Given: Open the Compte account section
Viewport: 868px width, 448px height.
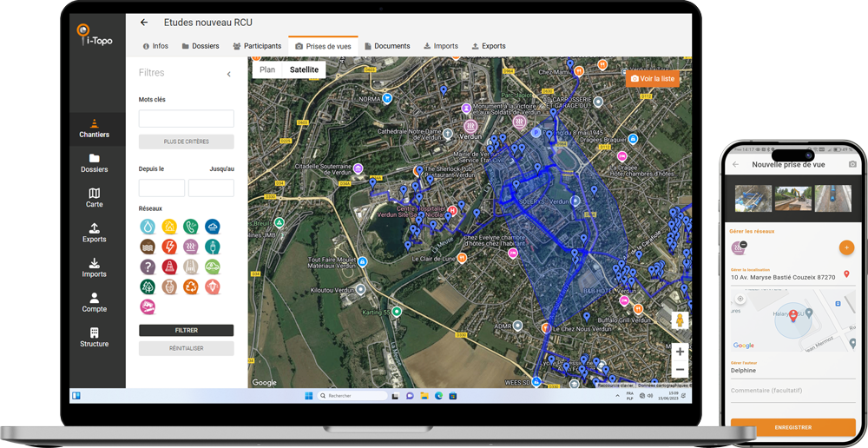Looking at the screenshot, I should (94, 302).
